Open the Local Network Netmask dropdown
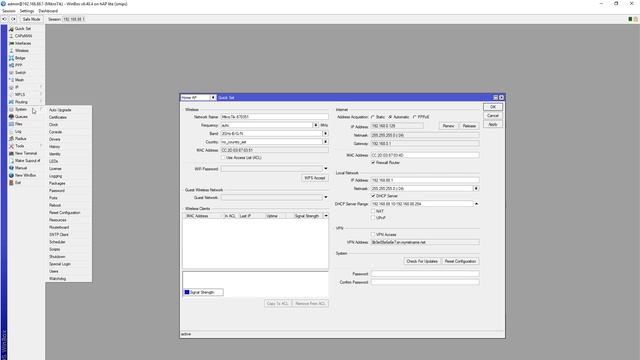Image resolution: width=640 pixels, height=360 pixels. click(x=476, y=189)
